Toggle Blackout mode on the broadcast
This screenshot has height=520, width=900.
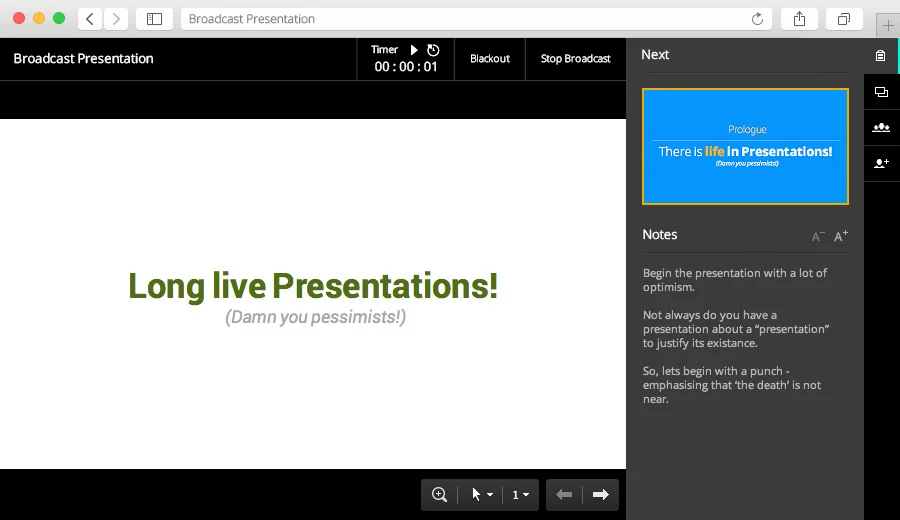(x=490, y=59)
